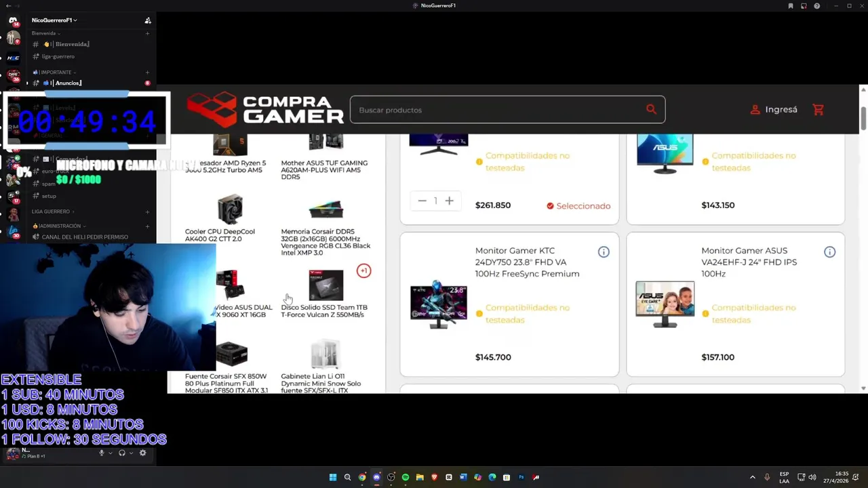Open Chrome from the taskbar
Screen dimensions: 868x488
tap(362, 477)
